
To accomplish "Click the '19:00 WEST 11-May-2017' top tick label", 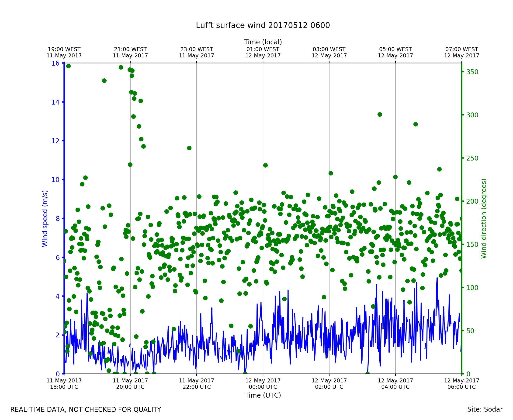I will [64, 52].
